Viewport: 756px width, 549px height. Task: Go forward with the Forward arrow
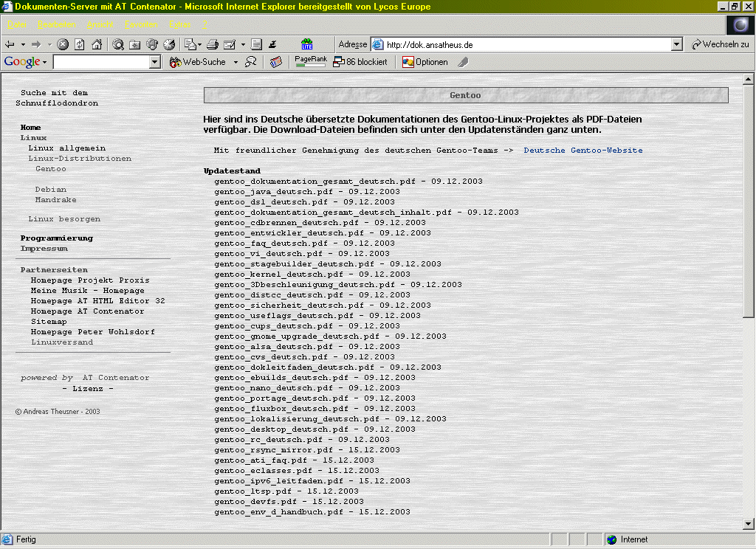point(37,45)
